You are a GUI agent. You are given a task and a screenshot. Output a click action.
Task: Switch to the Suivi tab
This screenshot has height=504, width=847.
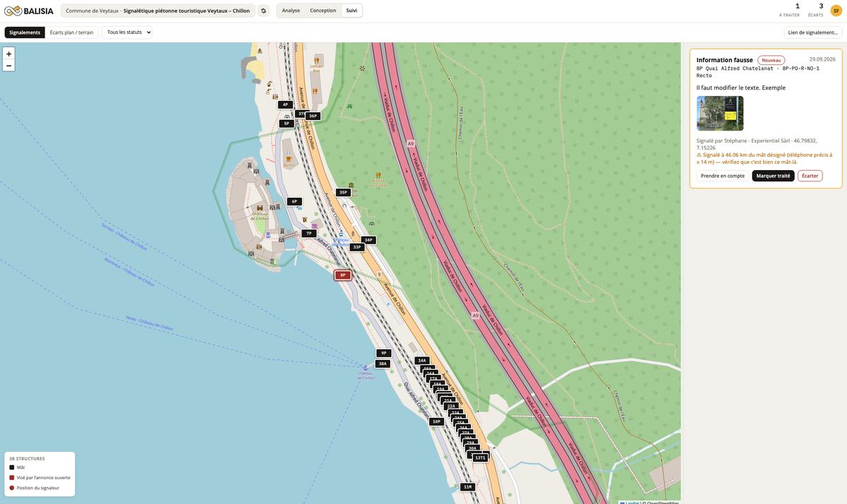(x=352, y=11)
